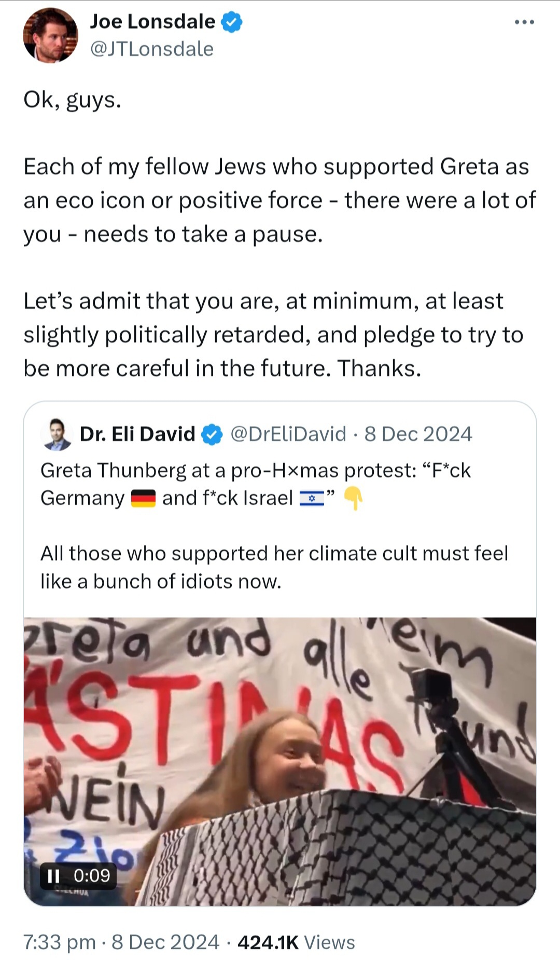Click the Dr. Eli David name
The height and width of the screenshot is (960, 560).
coord(137,434)
